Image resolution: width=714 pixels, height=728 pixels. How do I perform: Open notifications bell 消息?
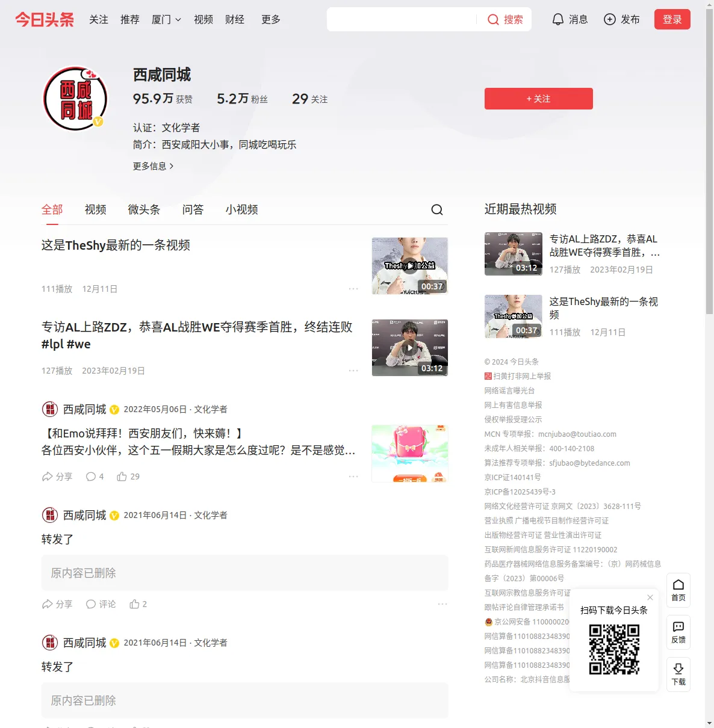coord(570,19)
